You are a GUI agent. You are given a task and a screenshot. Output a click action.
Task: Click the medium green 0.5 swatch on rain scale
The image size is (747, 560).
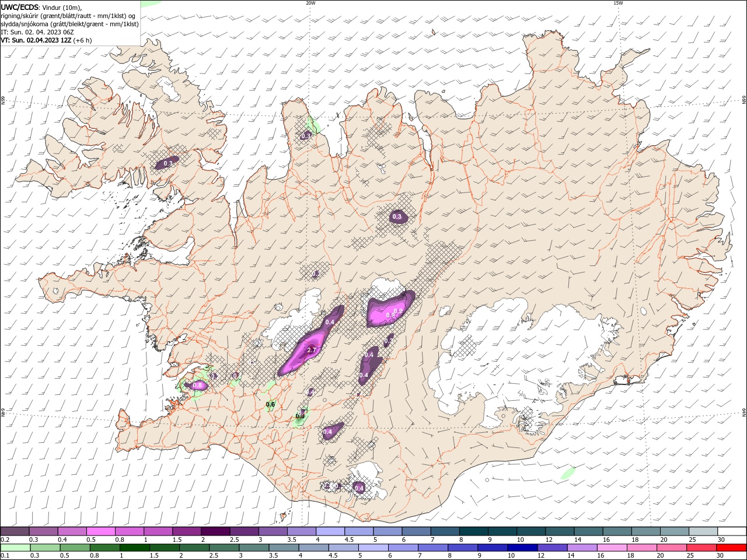pos(75,548)
